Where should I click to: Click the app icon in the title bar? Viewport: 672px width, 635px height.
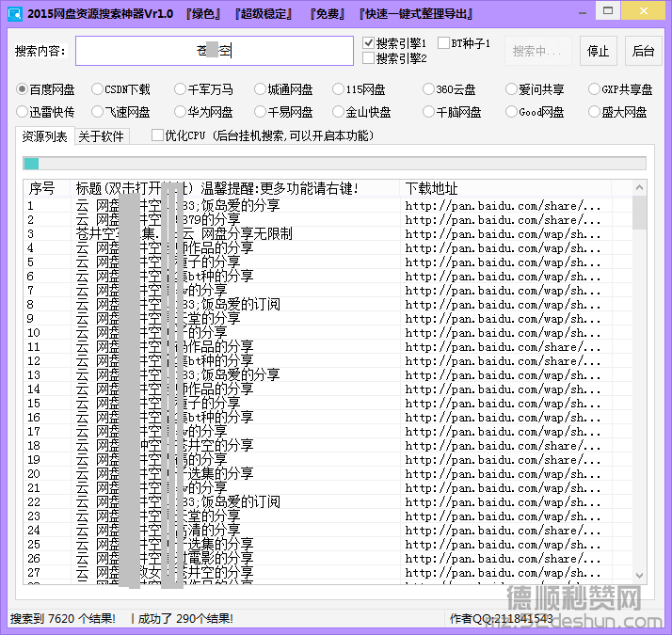(x=14, y=14)
